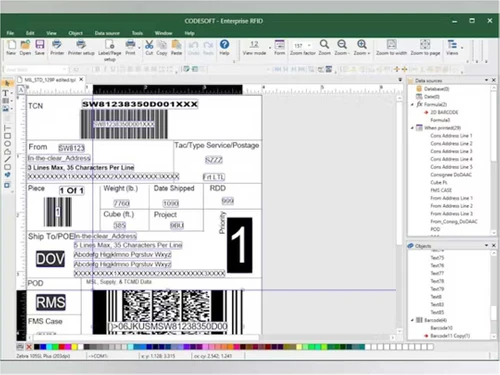This screenshot has height=375, width=500.
Task: Select the rectangle shape tool
Action: pos(7,136)
